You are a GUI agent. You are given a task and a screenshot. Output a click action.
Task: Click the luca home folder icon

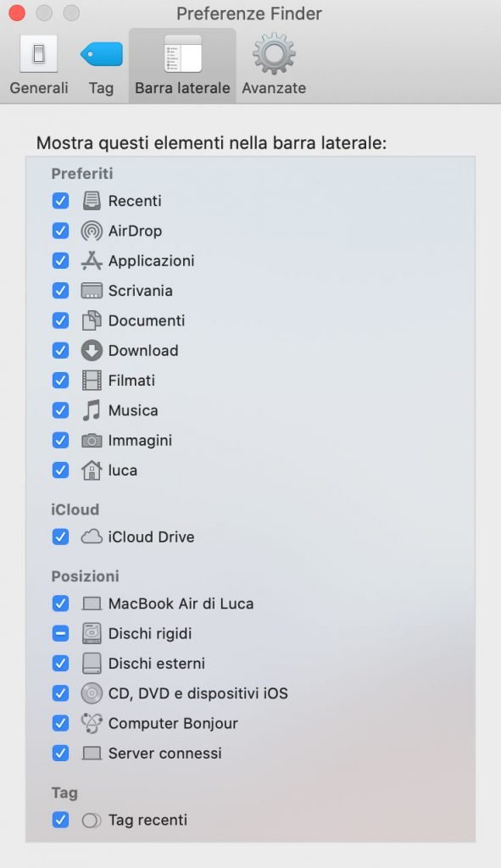click(x=92, y=470)
